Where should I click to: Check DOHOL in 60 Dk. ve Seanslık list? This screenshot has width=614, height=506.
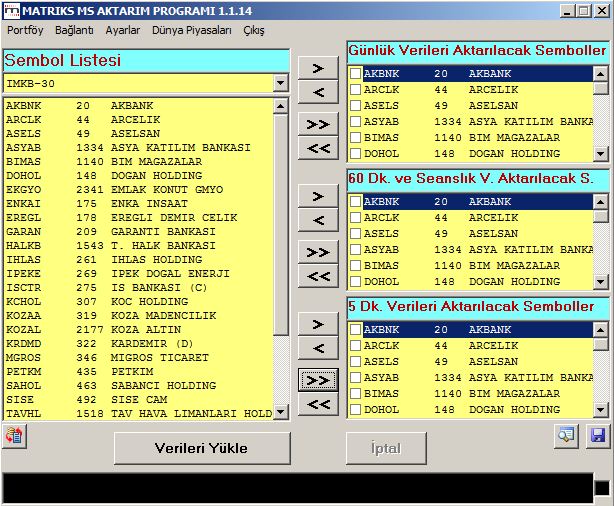pyautogui.click(x=355, y=282)
